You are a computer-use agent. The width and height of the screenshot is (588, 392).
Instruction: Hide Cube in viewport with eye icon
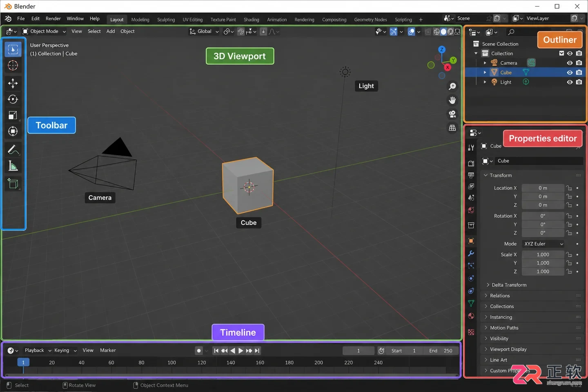click(570, 73)
